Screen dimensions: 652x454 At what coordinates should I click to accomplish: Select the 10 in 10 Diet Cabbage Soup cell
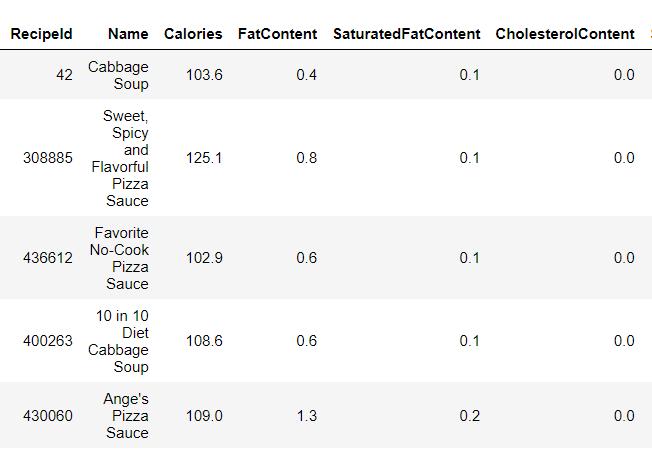pyautogui.click(x=122, y=341)
